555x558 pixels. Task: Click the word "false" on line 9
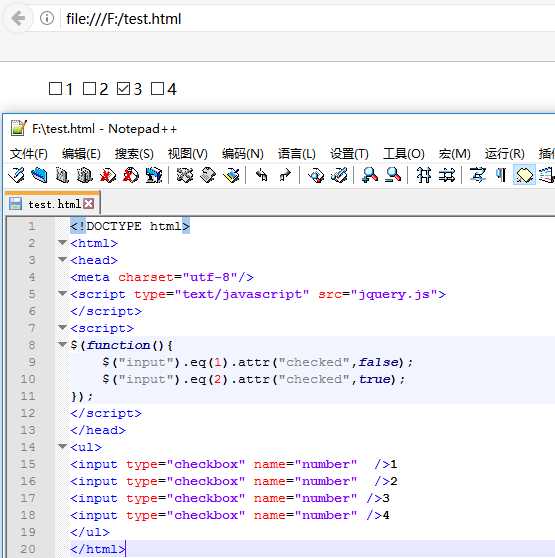pyautogui.click(x=379, y=362)
